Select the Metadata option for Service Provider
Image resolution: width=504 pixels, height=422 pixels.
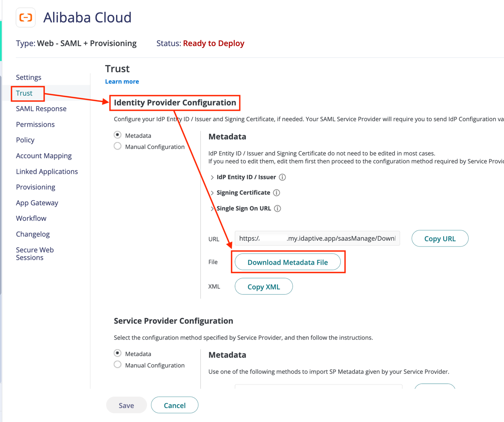117,353
